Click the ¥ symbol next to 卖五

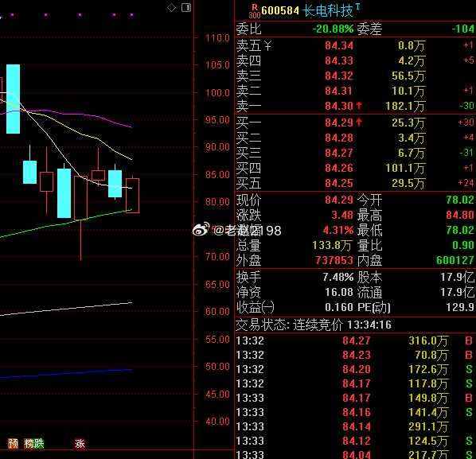(267, 46)
